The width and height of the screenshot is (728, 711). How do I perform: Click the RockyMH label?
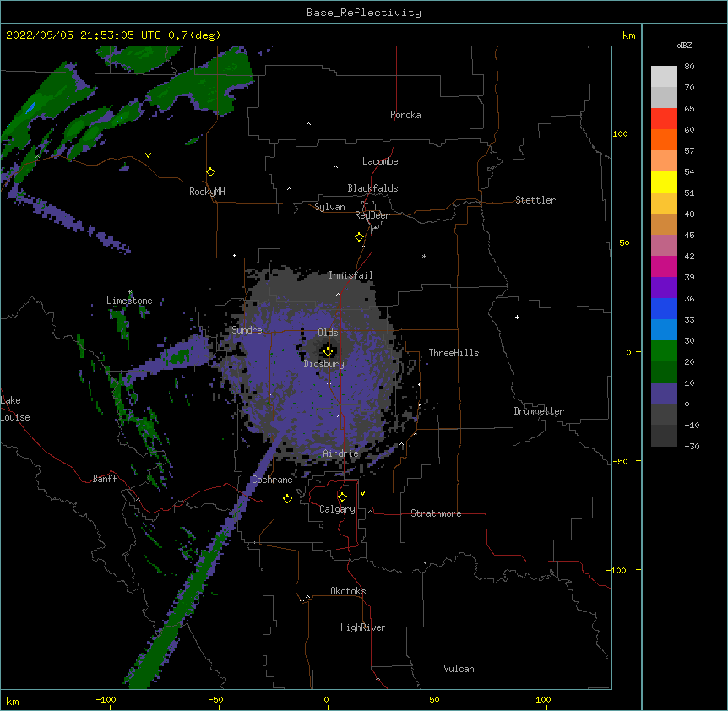207,192
